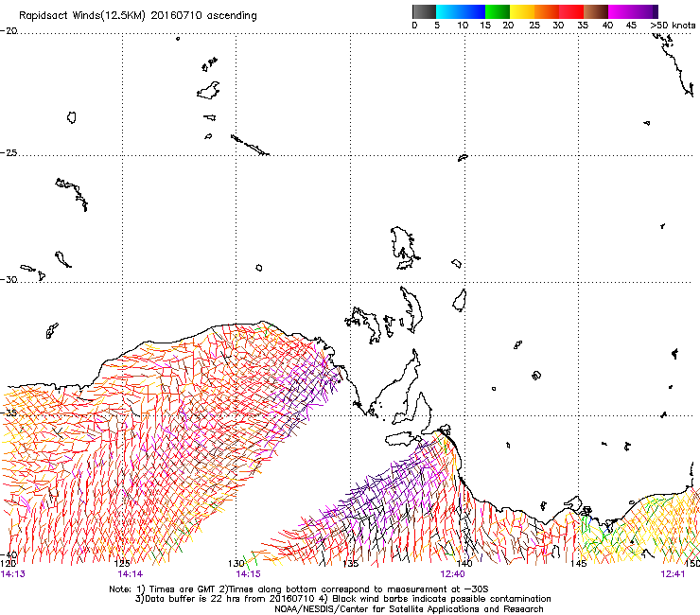The image size is (700, 615).
Task: Click the '>50 knots' legend label
Action: (x=673, y=26)
